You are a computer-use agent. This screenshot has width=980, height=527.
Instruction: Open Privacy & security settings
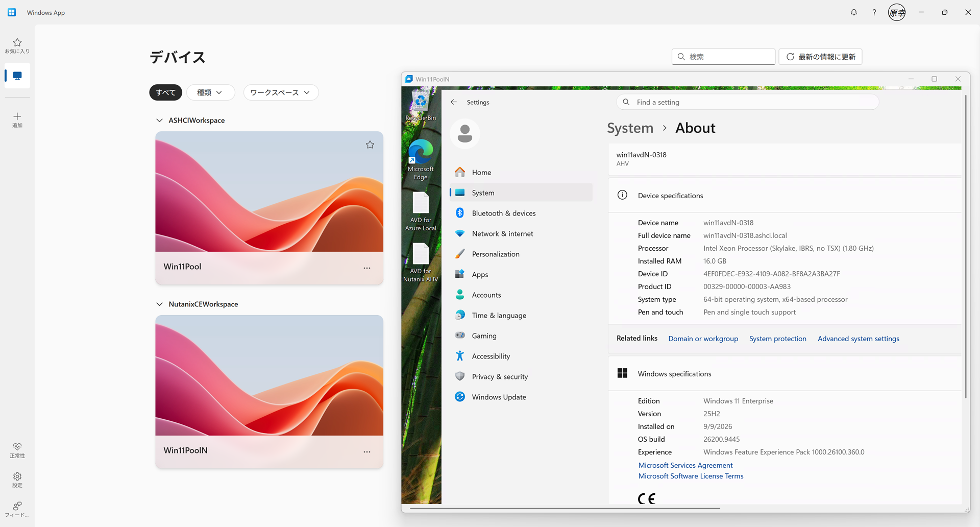(521, 377)
